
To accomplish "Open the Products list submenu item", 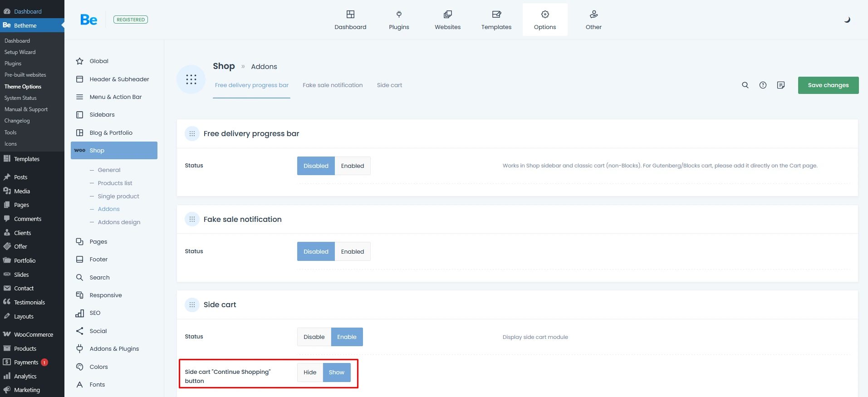I will click(115, 183).
